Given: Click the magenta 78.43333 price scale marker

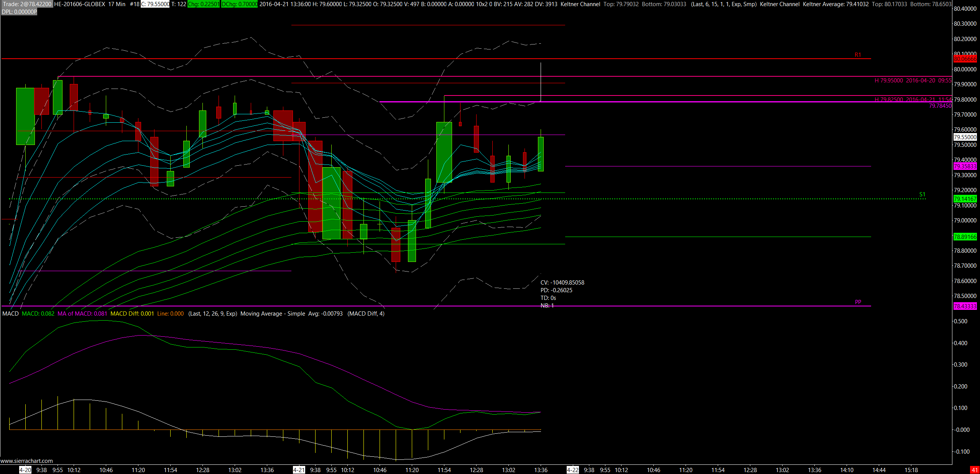Looking at the screenshot, I should point(965,306).
